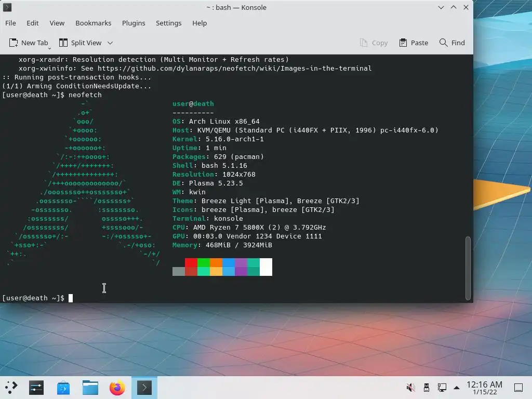Click the shell value 'bash 5.1.16'
532x399 pixels.
tap(224, 166)
